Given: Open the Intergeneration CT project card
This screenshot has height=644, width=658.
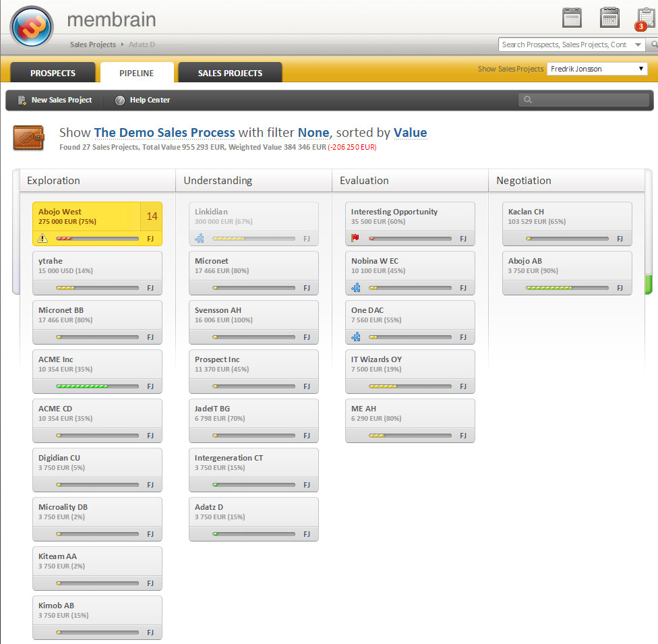Looking at the screenshot, I should click(253, 470).
